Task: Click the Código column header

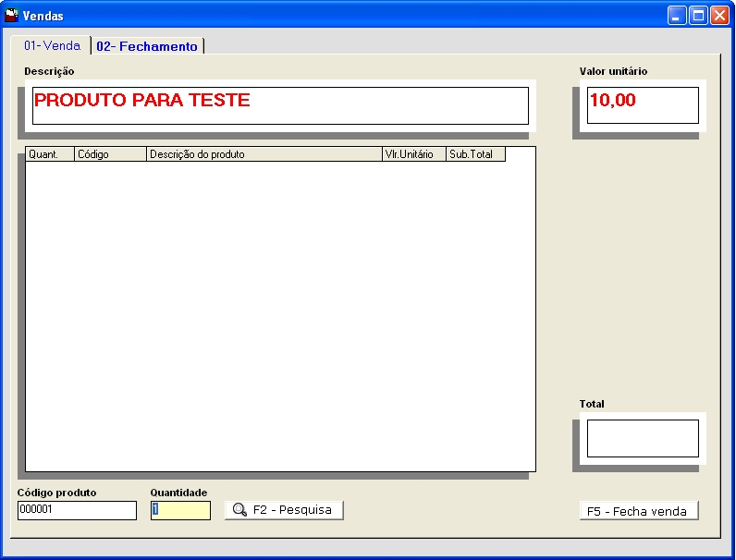Action: [x=110, y=154]
